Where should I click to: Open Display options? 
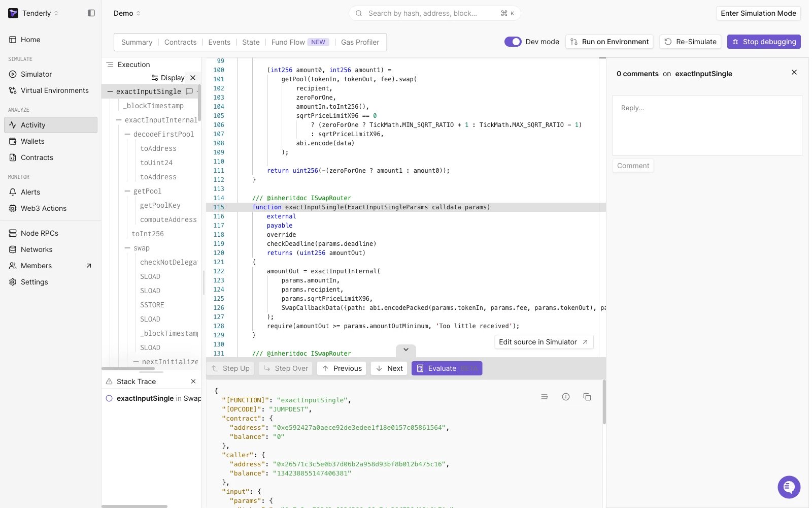tap(168, 78)
